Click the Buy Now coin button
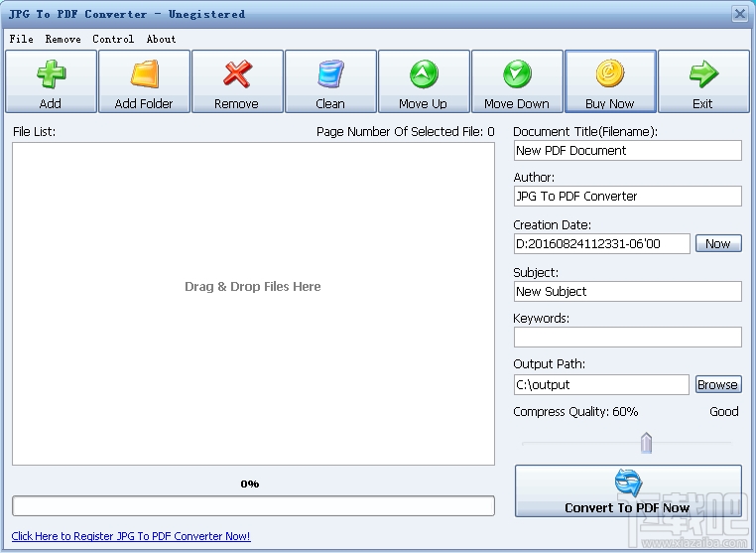 (610, 81)
